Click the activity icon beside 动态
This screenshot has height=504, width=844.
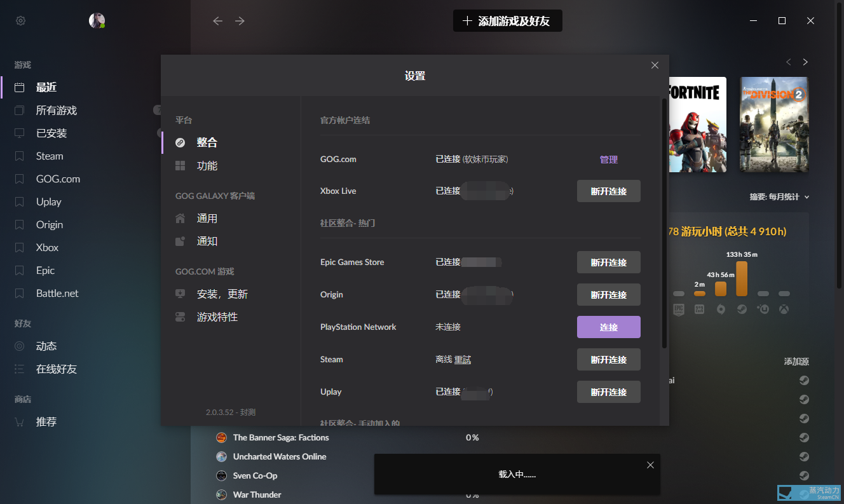coord(20,346)
